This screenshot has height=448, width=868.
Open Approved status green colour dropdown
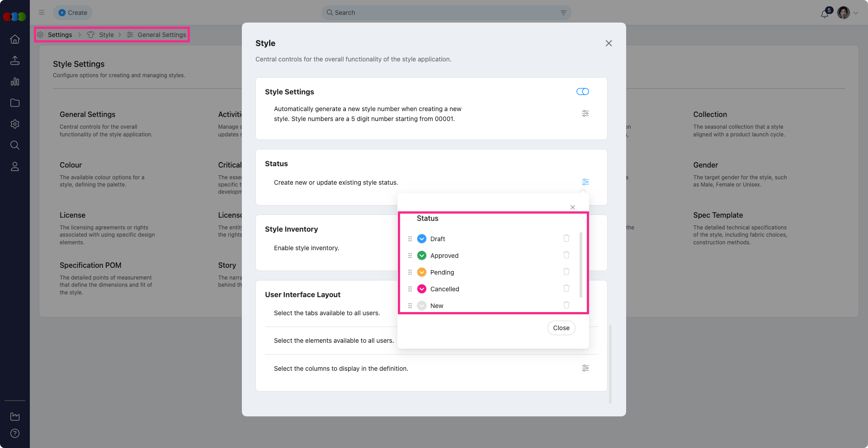422,256
